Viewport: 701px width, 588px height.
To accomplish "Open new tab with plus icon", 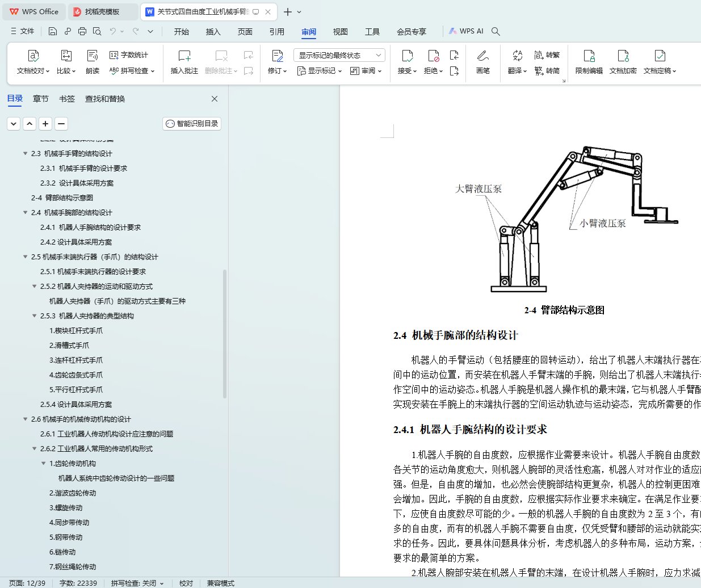I will (x=288, y=12).
